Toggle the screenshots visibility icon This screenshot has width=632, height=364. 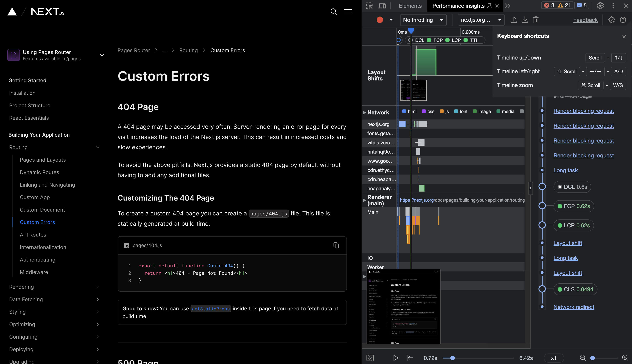point(370,358)
